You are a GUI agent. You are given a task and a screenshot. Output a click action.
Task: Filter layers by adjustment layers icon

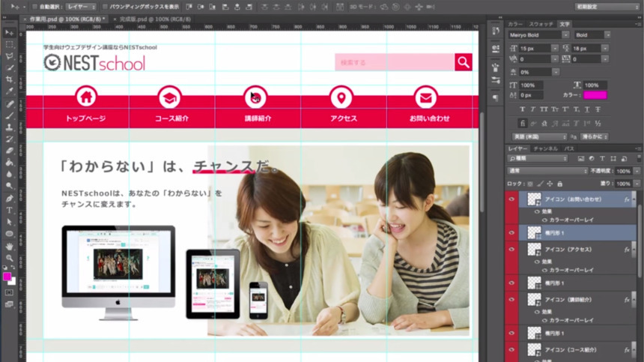coord(592,159)
